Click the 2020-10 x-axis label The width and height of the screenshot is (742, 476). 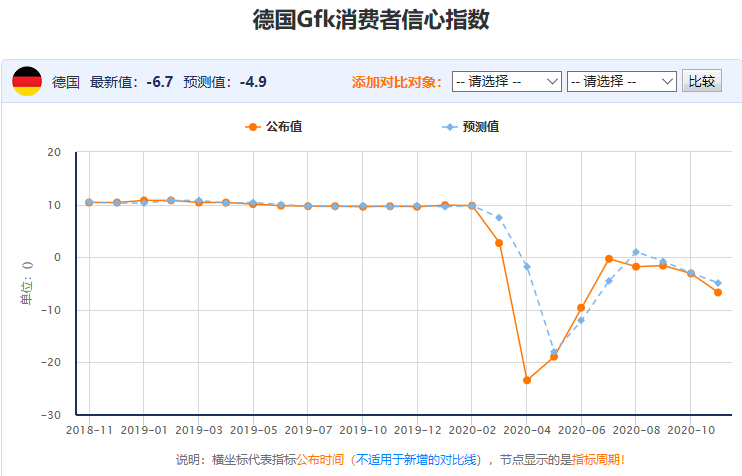[691, 430]
